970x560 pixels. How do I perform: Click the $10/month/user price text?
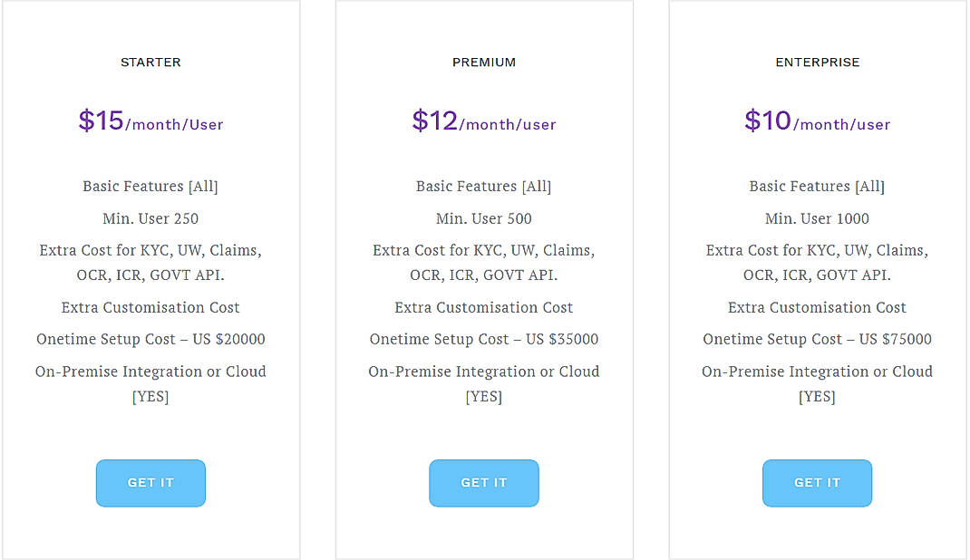[817, 121]
